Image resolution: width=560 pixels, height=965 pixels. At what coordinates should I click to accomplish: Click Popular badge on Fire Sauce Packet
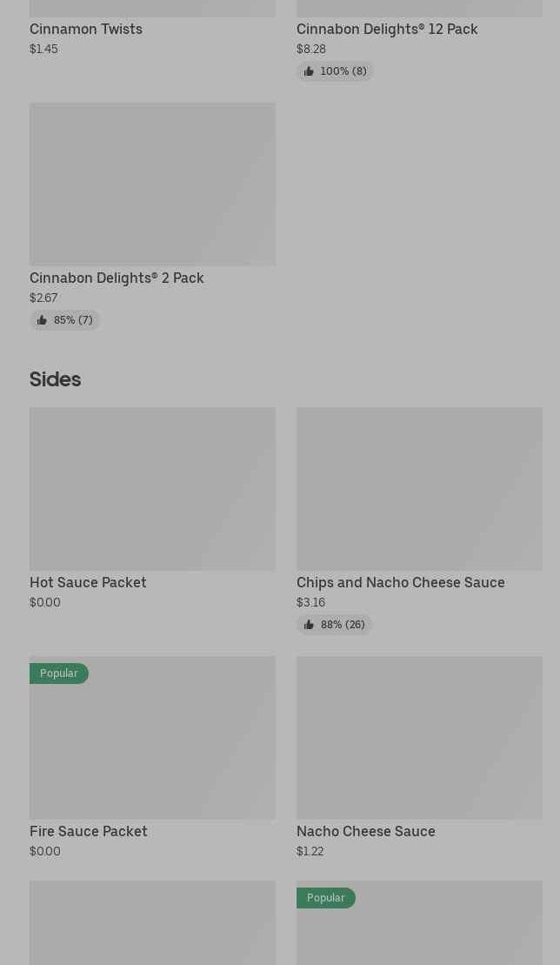[58, 673]
